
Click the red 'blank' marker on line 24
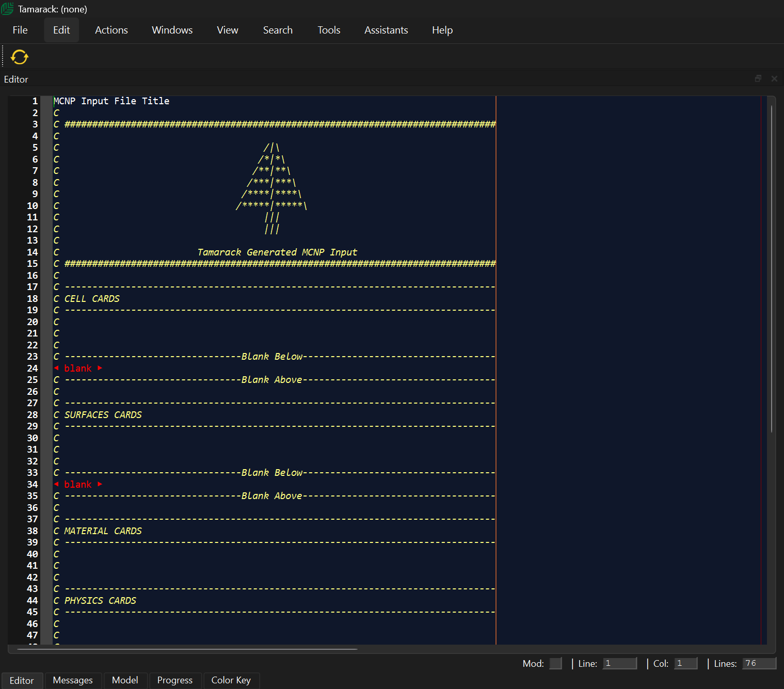pyautogui.click(x=78, y=368)
